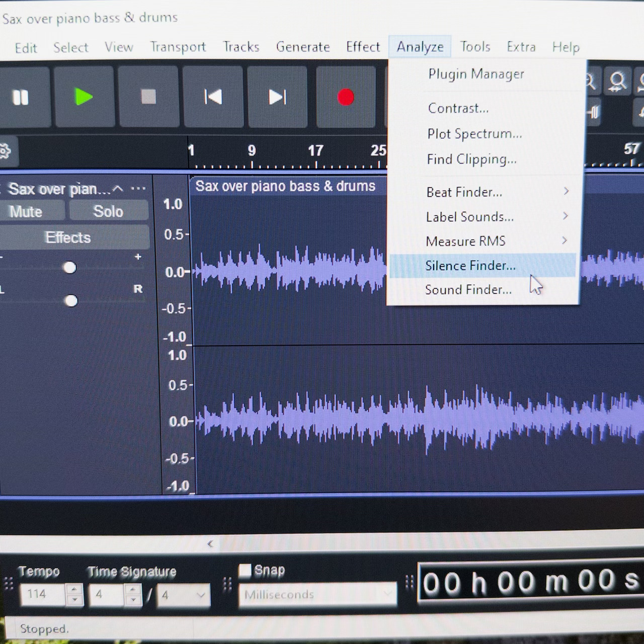This screenshot has width=644, height=644.
Task: Open the Tracks menu
Action: click(x=241, y=47)
